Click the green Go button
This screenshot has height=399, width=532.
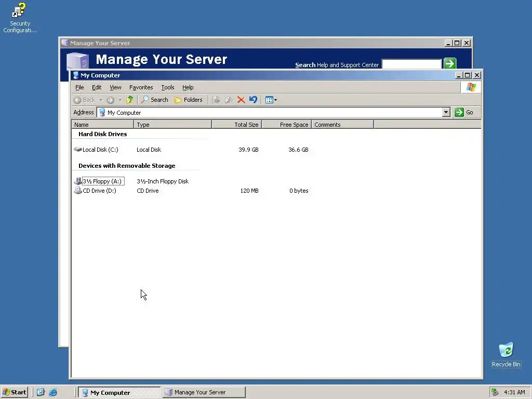(464, 112)
